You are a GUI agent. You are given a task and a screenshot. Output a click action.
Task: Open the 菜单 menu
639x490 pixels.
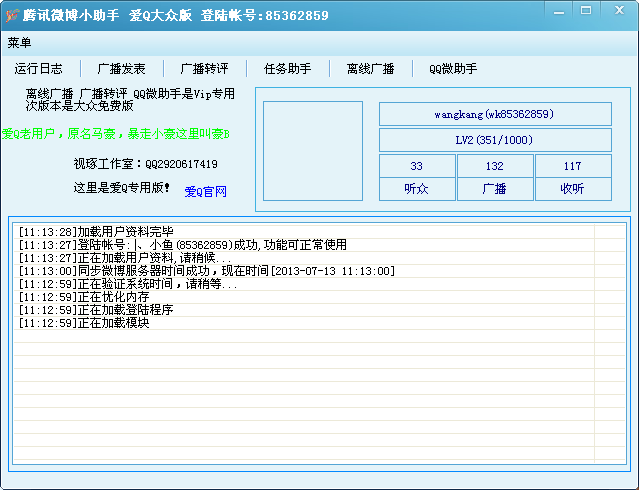[x=19, y=42]
